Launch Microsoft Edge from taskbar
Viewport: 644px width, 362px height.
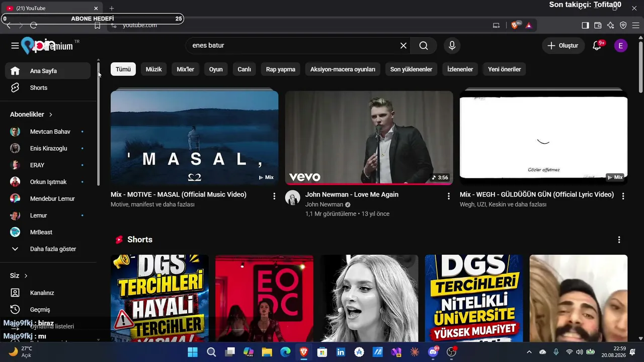click(285, 352)
